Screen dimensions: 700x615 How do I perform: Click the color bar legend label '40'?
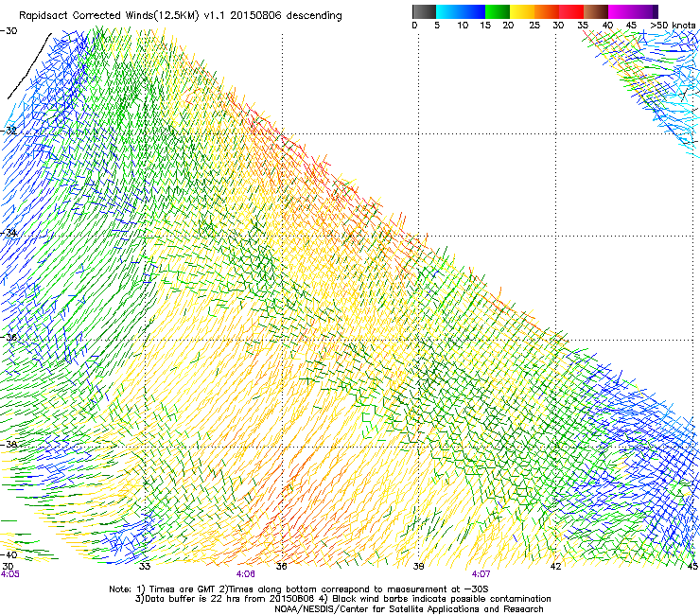click(x=607, y=26)
